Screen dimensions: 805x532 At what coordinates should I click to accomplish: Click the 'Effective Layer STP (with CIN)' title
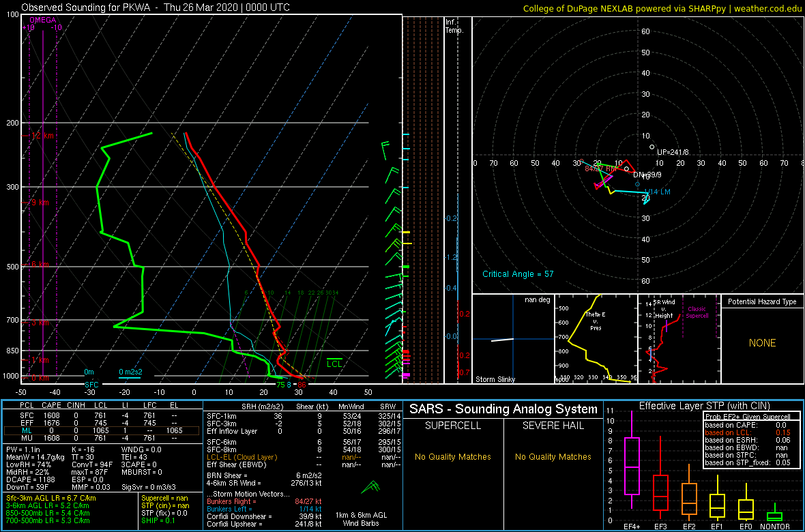pos(703,407)
